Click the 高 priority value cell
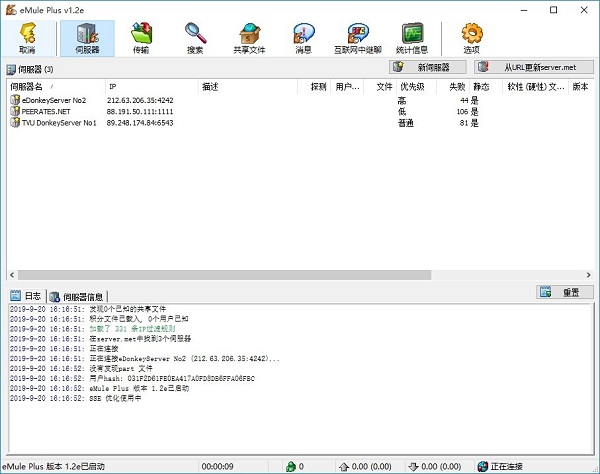This screenshot has width=600, height=474. (402, 101)
